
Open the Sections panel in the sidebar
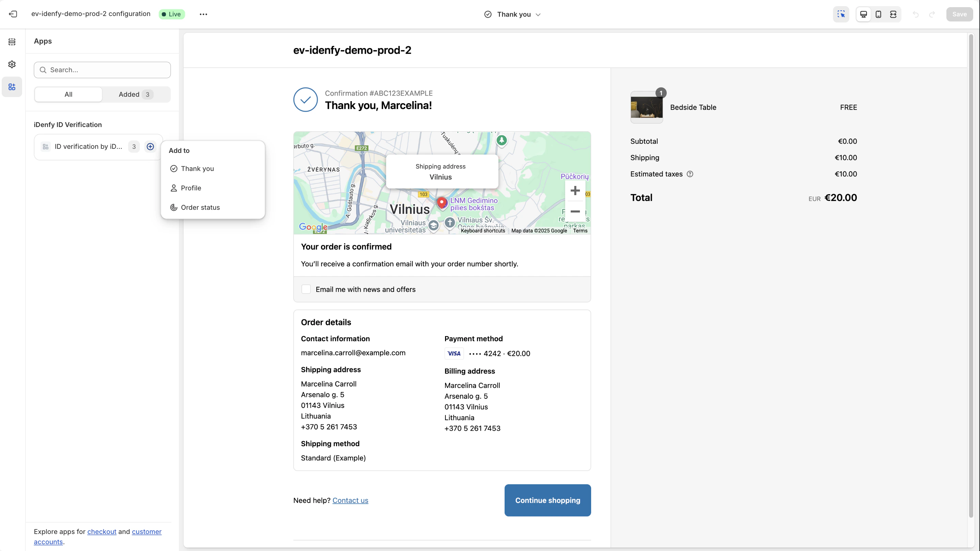[12, 42]
